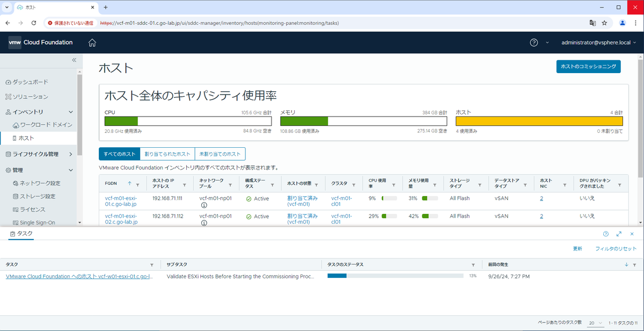Open vcf-m01-cl01 cluster link in first row

[x=341, y=202]
